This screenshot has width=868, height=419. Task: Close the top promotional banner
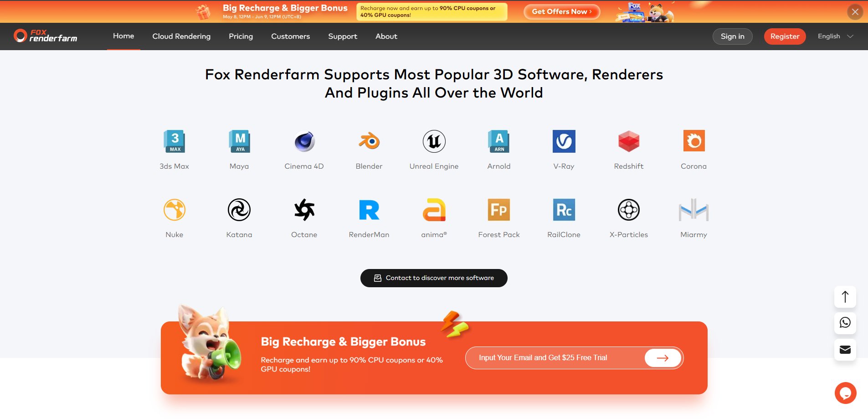point(855,12)
